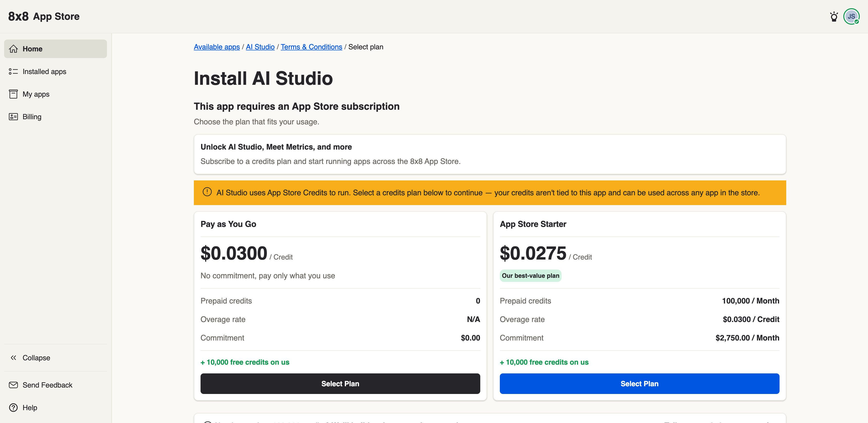The height and width of the screenshot is (423, 868).
Task: Click 'This app requires an App Store subscription'
Action: click(296, 106)
